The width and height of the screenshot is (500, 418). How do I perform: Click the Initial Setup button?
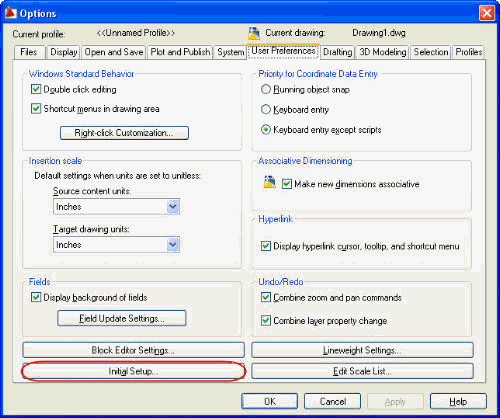(133, 371)
